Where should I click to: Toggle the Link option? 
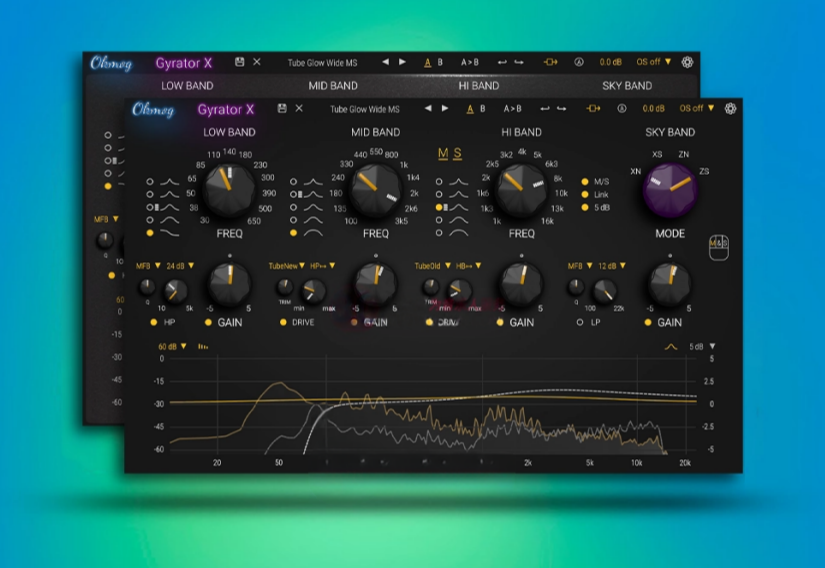[585, 195]
